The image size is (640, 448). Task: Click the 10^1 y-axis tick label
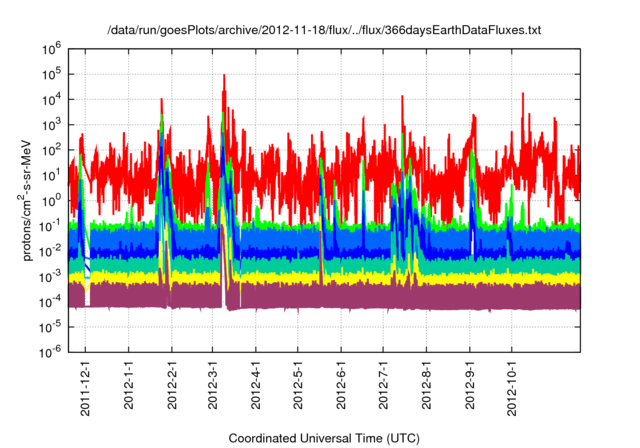point(51,176)
